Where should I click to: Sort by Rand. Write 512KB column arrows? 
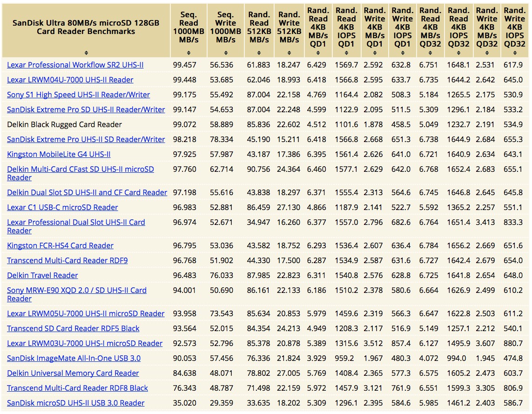(289, 53)
